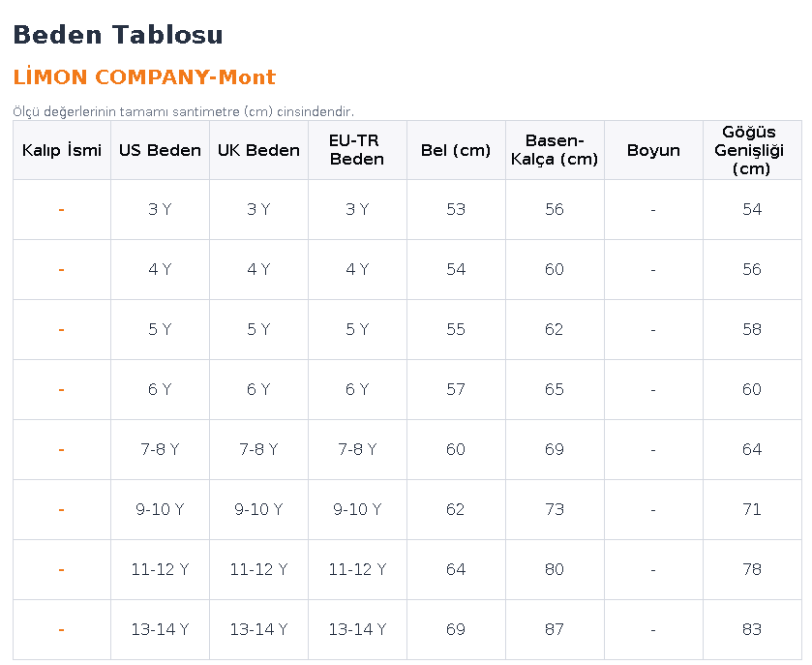Click the Göğüs Genişliği (cm) header
The image size is (812, 665).
tap(752, 150)
